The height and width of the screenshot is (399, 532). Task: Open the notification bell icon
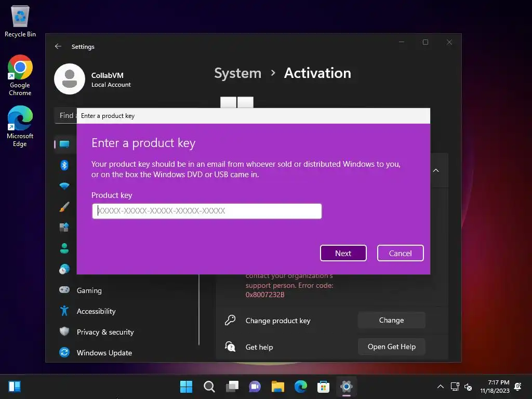518,387
